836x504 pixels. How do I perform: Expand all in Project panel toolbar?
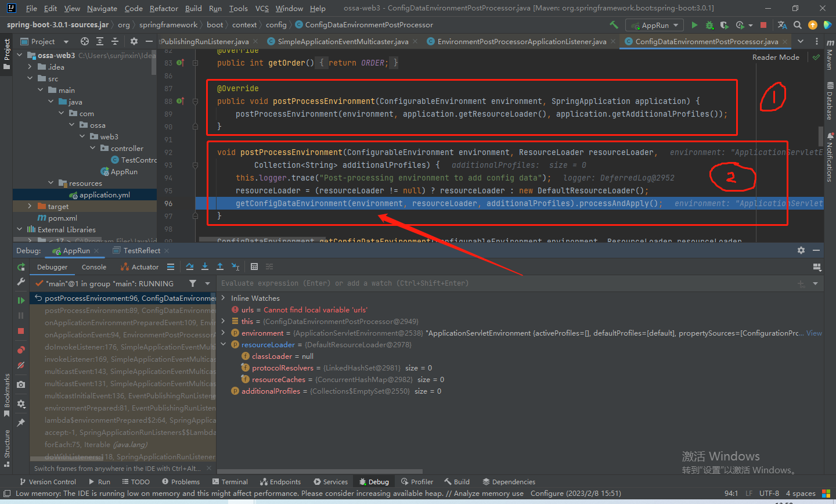pos(100,41)
